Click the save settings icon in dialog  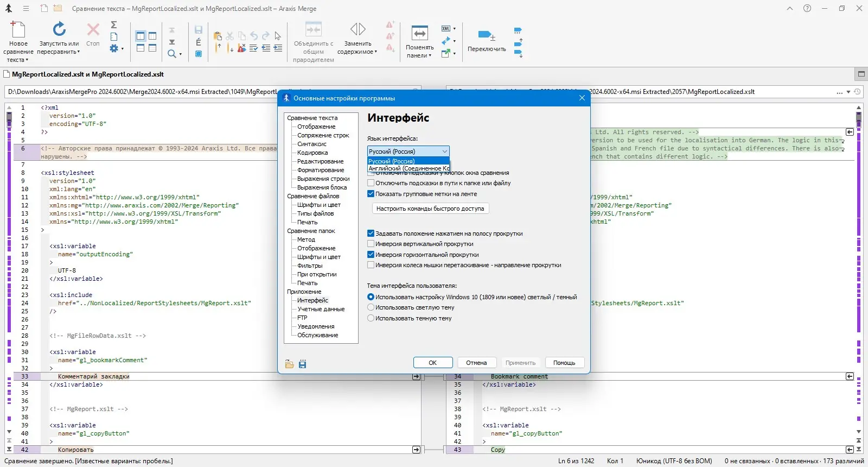(x=303, y=364)
